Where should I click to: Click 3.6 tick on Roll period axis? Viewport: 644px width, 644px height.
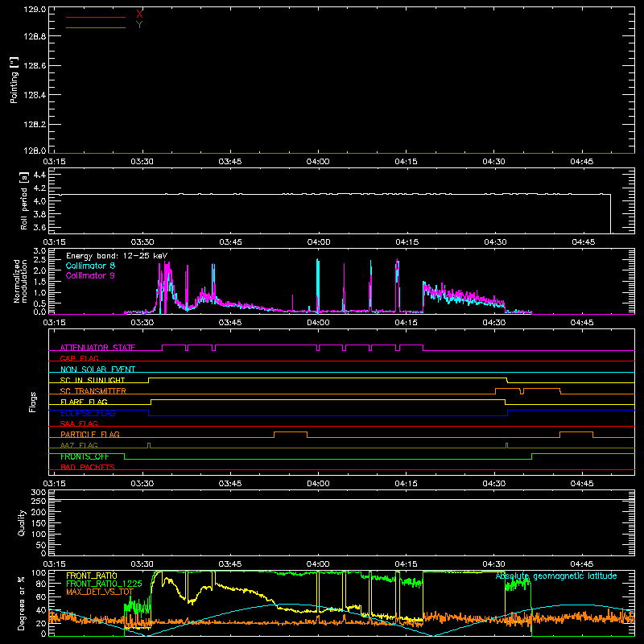point(39,227)
